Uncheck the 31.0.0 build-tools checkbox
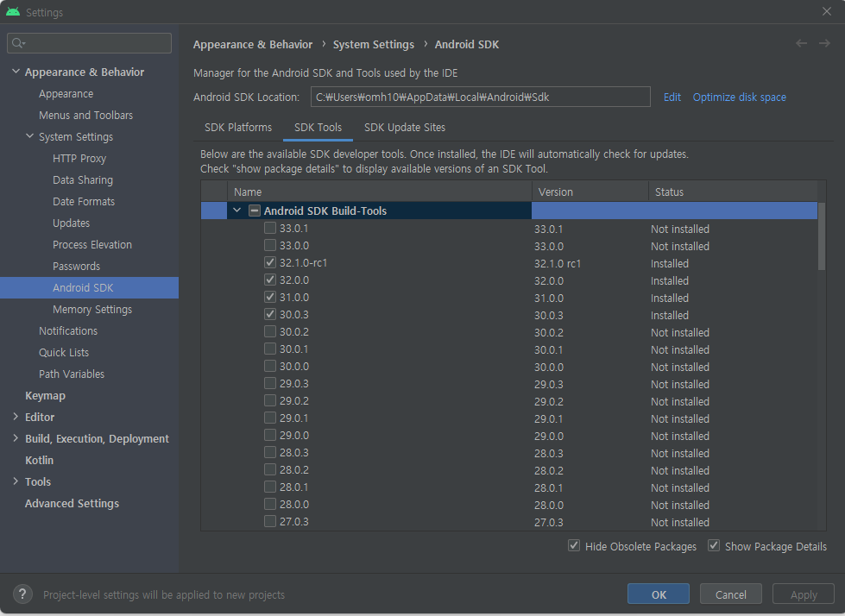 click(270, 298)
